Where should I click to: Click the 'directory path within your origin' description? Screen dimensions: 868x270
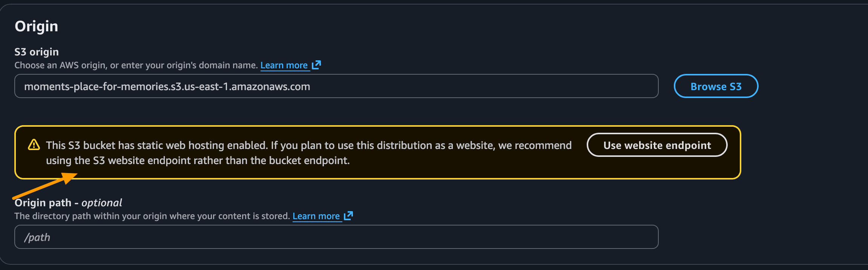152,216
